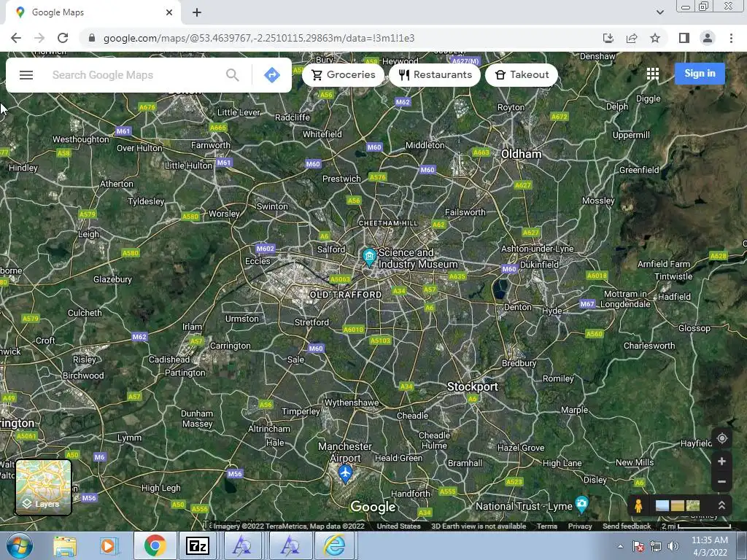Click the Prestwich map label
Screen dimensions: 747x560
[x=341, y=179]
